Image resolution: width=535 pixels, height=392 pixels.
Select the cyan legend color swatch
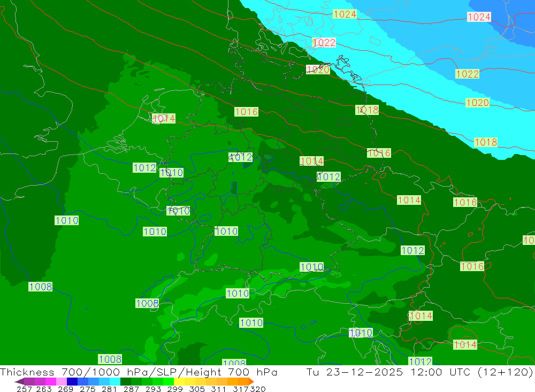115,381
